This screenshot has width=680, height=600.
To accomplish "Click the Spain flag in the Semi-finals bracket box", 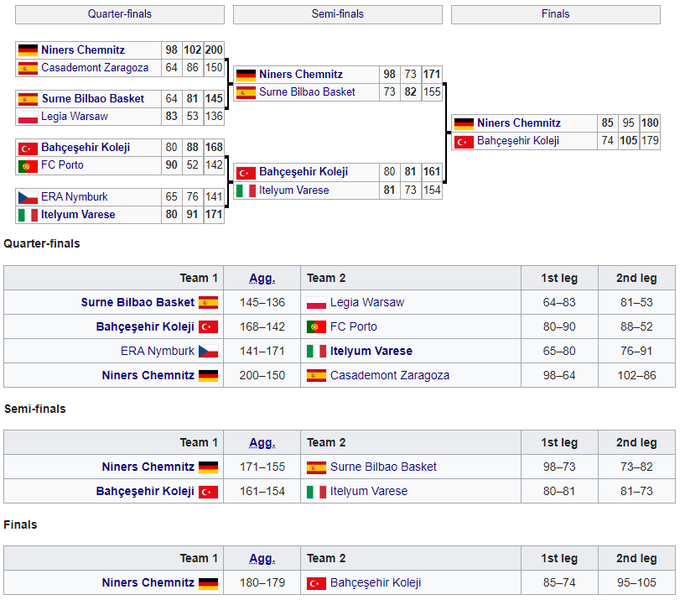I will point(245,92).
